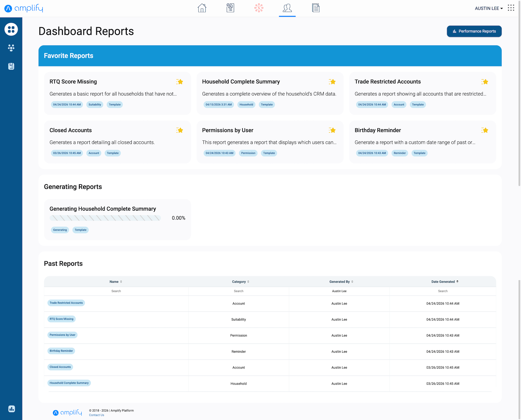Open the contact card tab in navbar
The width and height of the screenshot is (521, 420).
230,8
